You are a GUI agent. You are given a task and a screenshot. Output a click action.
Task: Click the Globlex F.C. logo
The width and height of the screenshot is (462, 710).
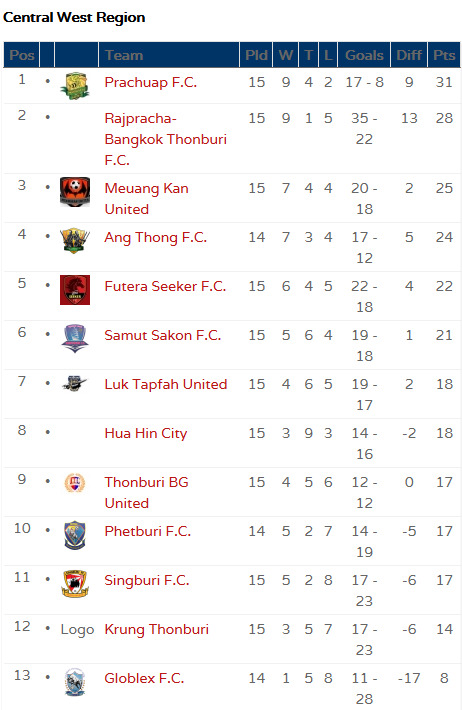[75, 682]
